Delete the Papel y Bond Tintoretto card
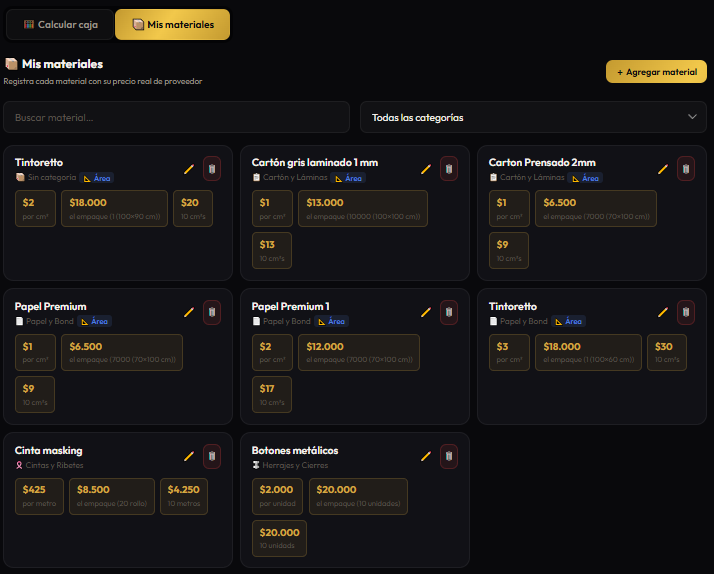714x574 pixels. (x=686, y=312)
